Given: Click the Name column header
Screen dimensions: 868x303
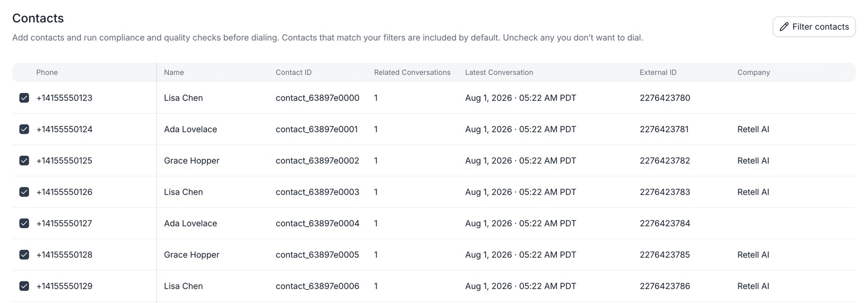Looking at the screenshot, I should click(x=174, y=72).
